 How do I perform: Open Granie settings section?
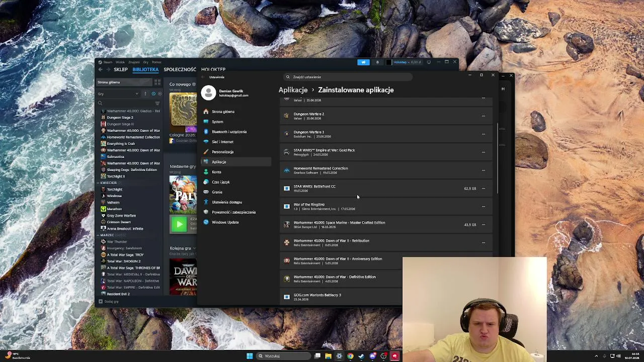click(x=236, y=192)
